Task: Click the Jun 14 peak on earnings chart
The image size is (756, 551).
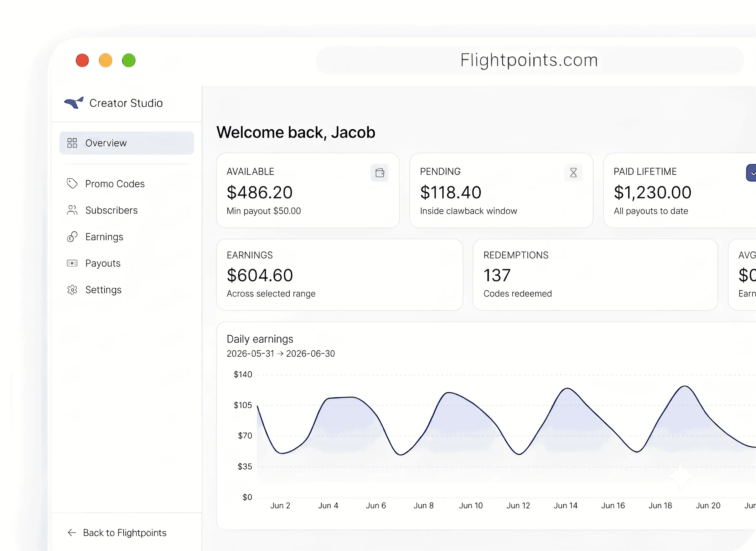Action: pyautogui.click(x=567, y=389)
